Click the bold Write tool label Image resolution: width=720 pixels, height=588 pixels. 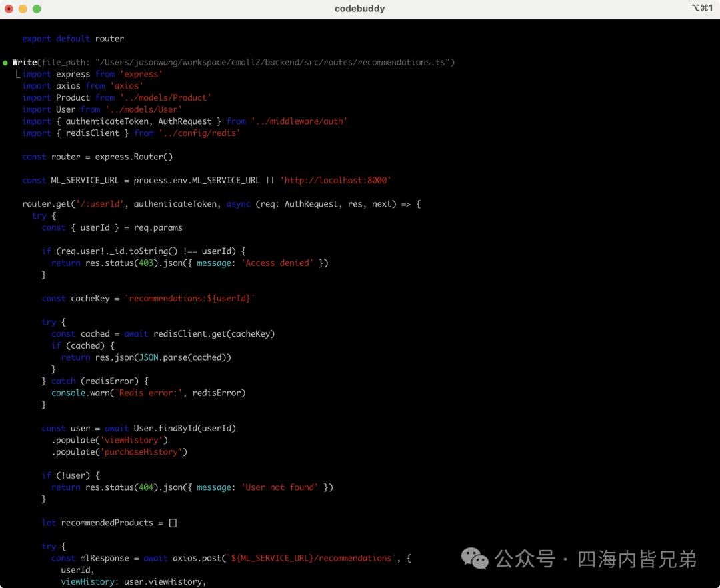tap(25, 63)
